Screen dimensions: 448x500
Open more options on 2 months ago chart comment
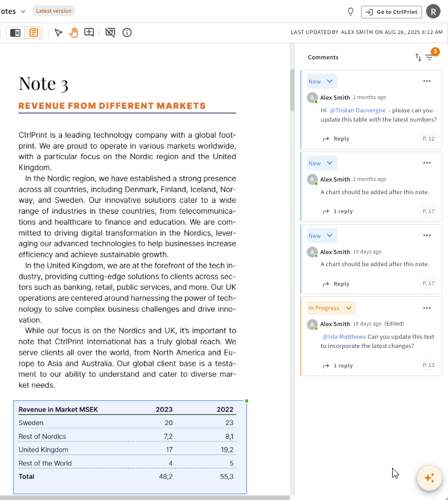tap(427, 163)
